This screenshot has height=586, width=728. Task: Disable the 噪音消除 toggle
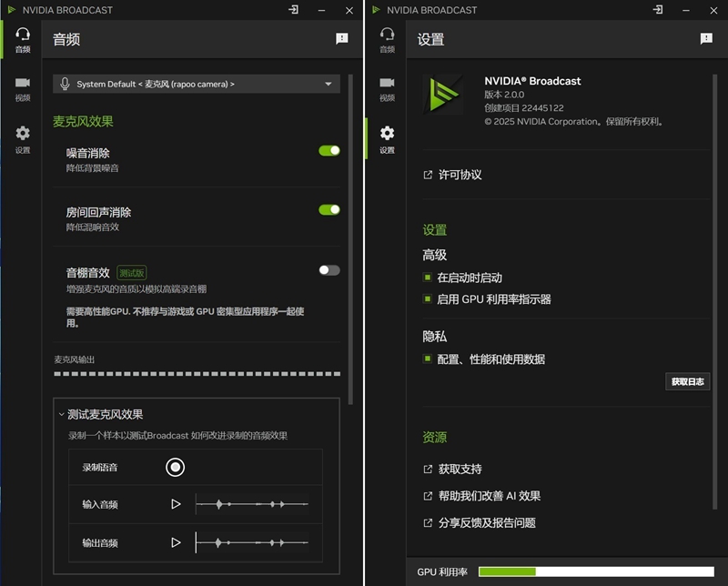click(329, 151)
